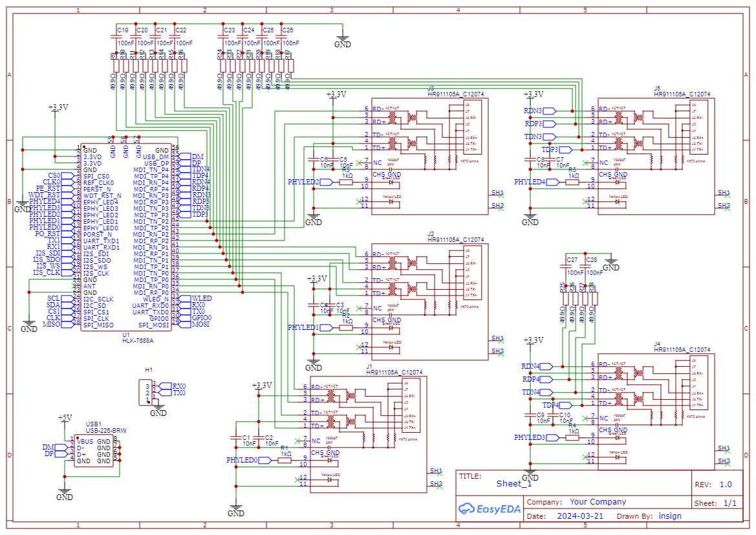Select capacitor C23 label
Viewport: 756px width, 535px height.
pos(230,30)
